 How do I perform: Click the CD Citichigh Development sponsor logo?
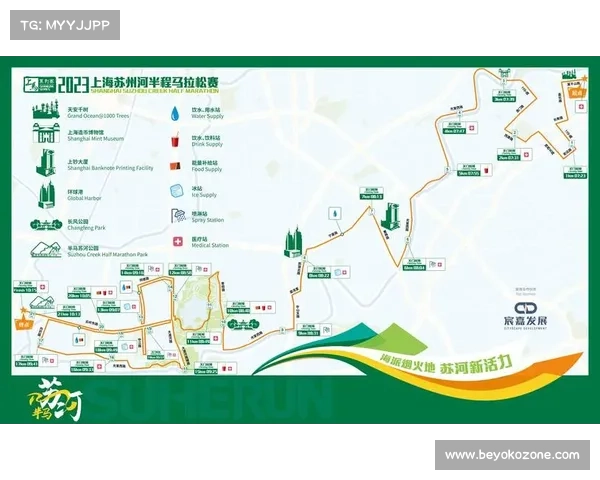529,314
